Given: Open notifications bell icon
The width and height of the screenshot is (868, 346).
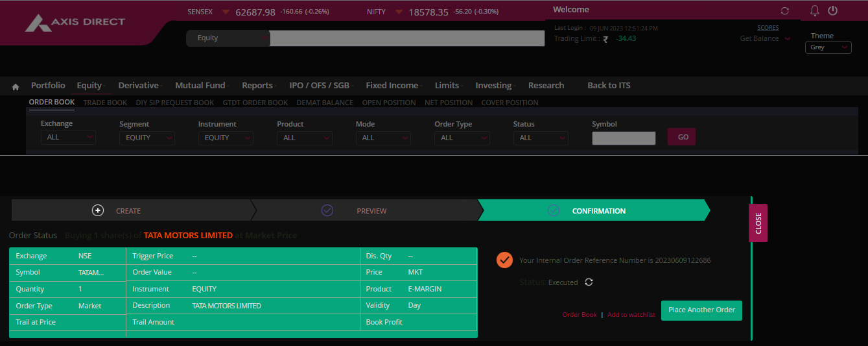Looking at the screenshot, I should (x=815, y=11).
